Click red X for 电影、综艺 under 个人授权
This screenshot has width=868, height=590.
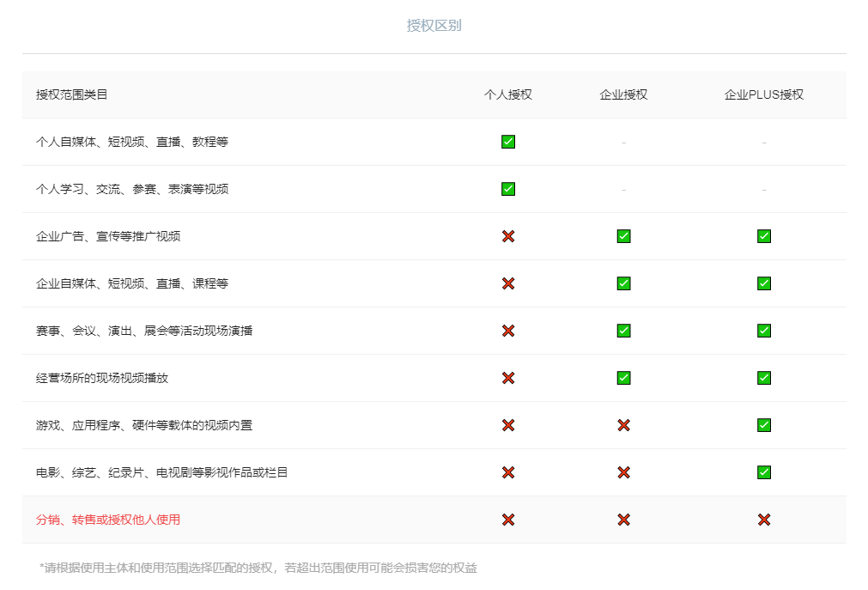[x=508, y=472]
